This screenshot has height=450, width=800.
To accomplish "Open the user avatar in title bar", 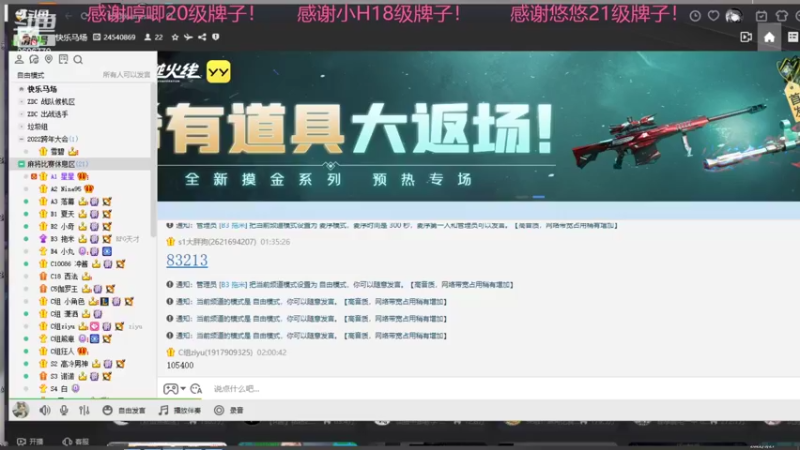I will (734, 16).
